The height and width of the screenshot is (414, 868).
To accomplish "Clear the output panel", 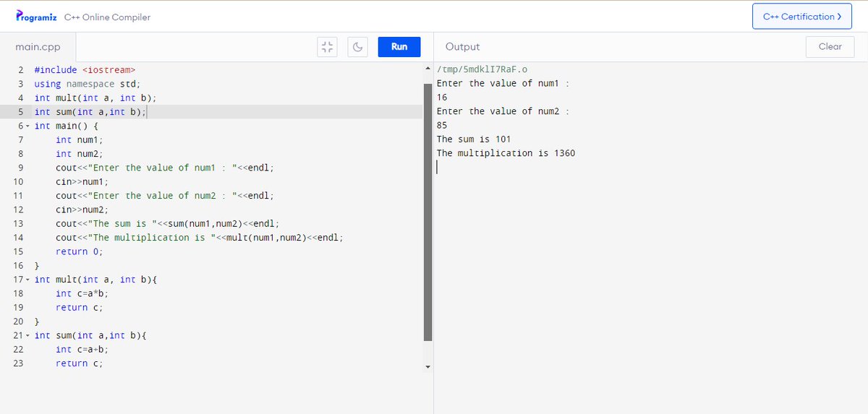I will (830, 47).
